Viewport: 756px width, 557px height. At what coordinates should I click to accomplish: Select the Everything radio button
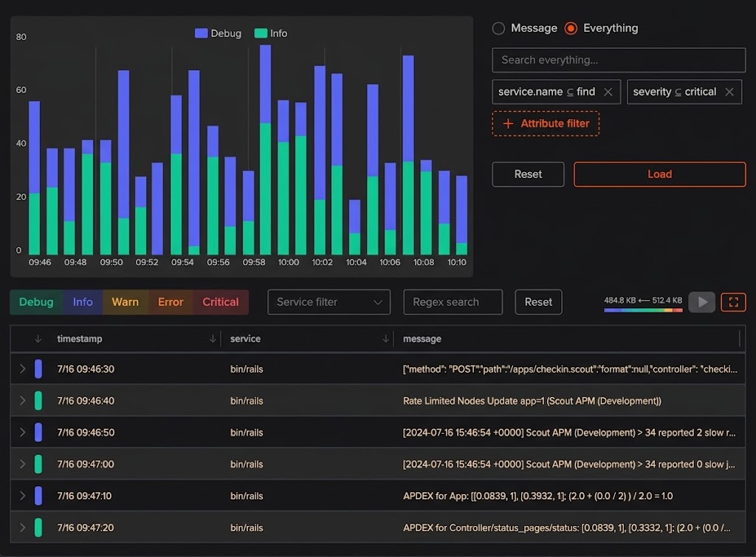tap(571, 29)
